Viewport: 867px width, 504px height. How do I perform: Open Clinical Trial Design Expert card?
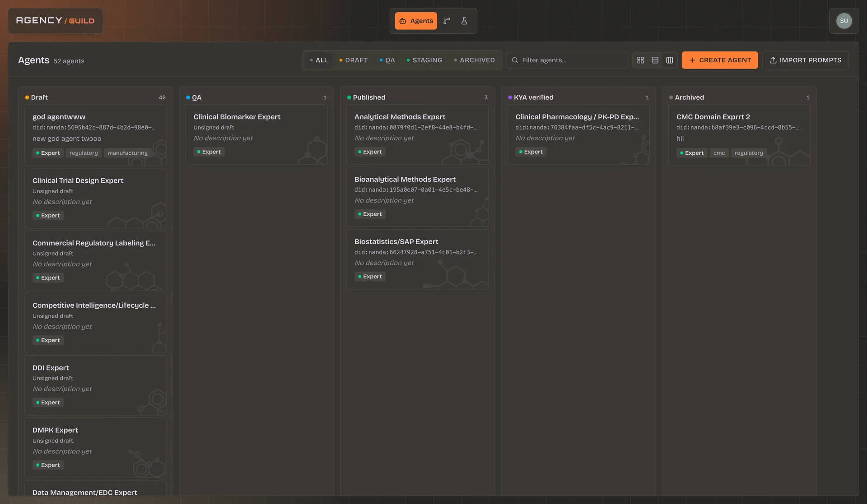click(95, 198)
